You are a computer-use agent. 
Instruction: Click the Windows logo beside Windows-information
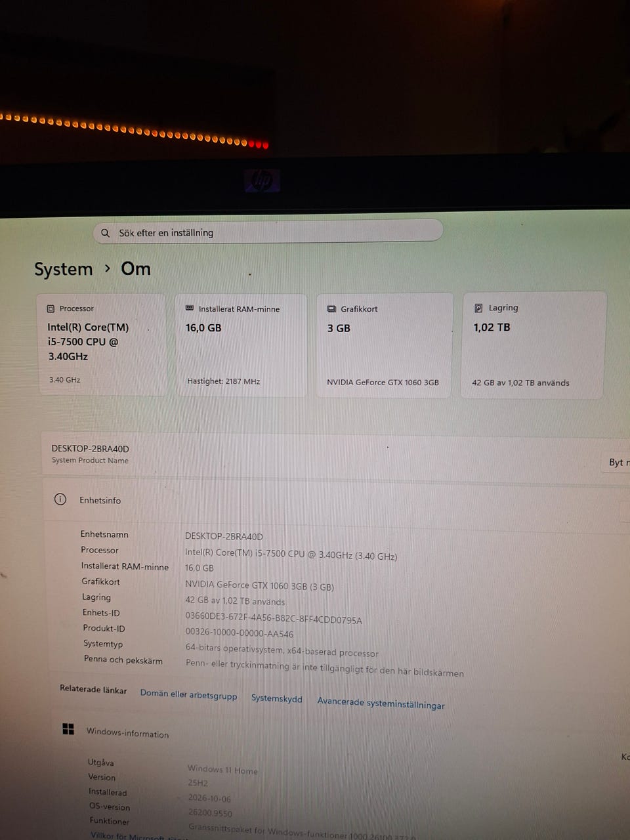coord(68,729)
